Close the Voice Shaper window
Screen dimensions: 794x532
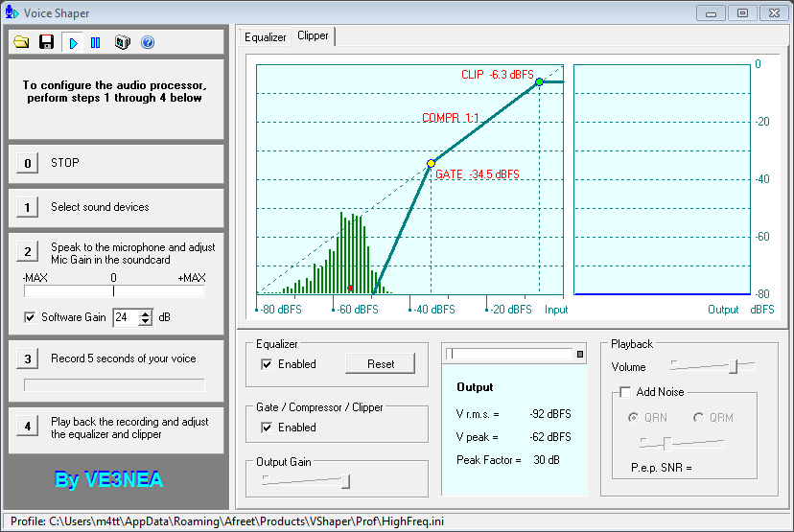[x=774, y=12]
